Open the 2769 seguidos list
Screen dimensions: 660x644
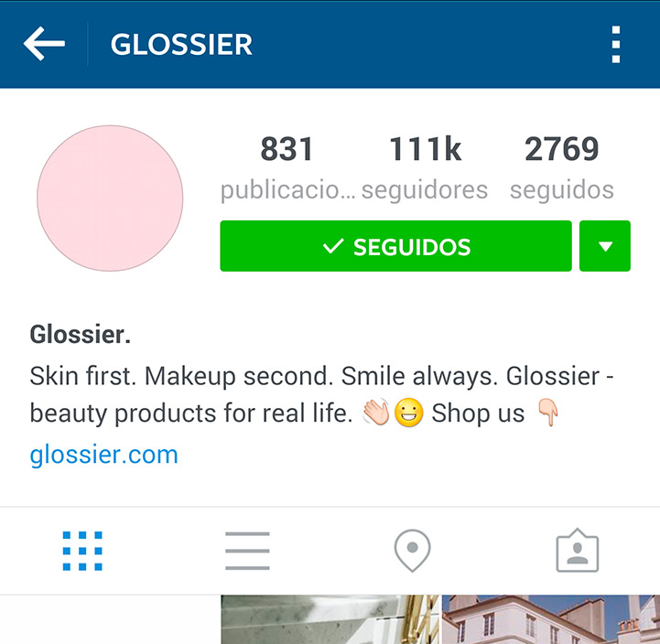562,168
